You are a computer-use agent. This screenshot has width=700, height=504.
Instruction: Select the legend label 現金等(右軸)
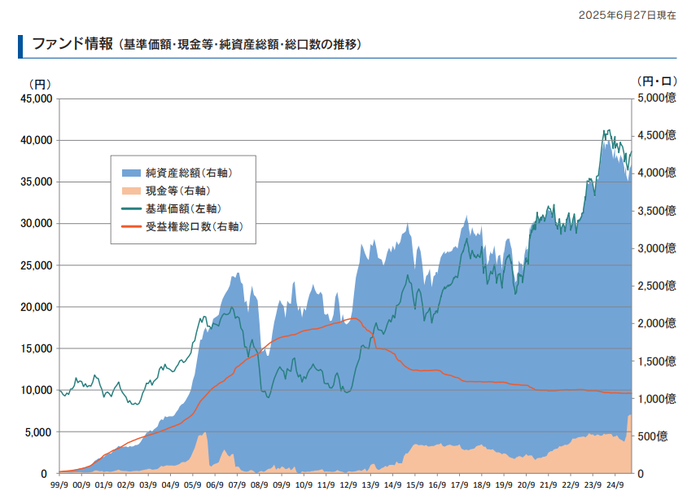(x=178, y=191)
